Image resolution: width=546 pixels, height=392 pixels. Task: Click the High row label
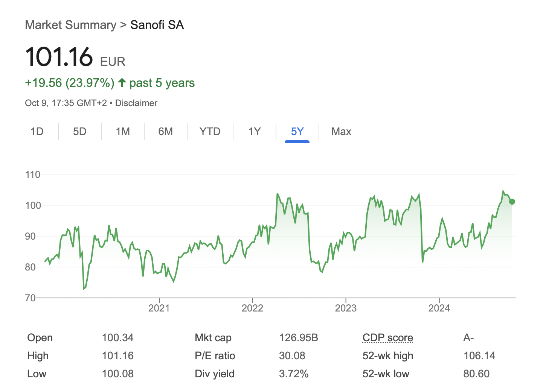coord(38,356)
